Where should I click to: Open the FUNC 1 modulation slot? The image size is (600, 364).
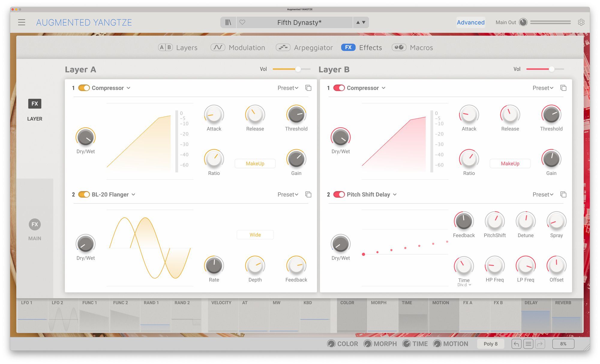[94, 315]
